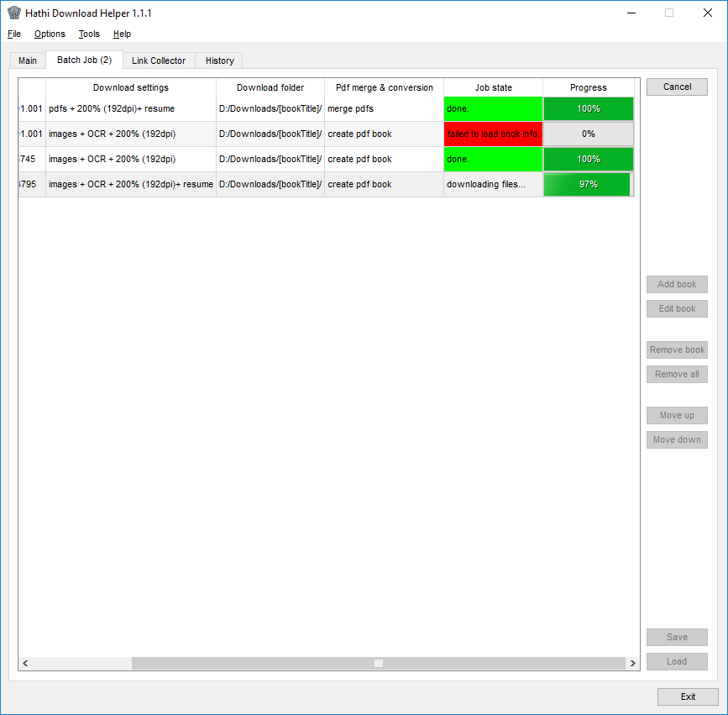Click the Edit book button
This screenshot has width=728, height=715.
pos(677,309)
